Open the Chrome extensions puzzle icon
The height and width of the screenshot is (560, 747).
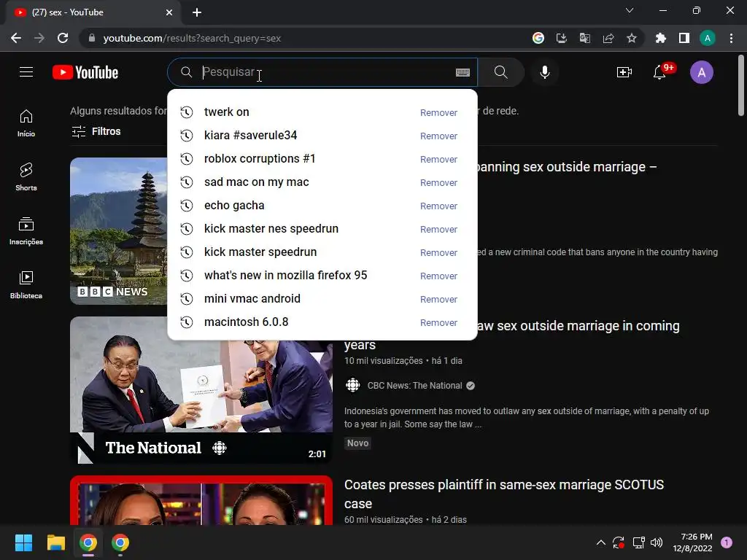tap(660, 38)
